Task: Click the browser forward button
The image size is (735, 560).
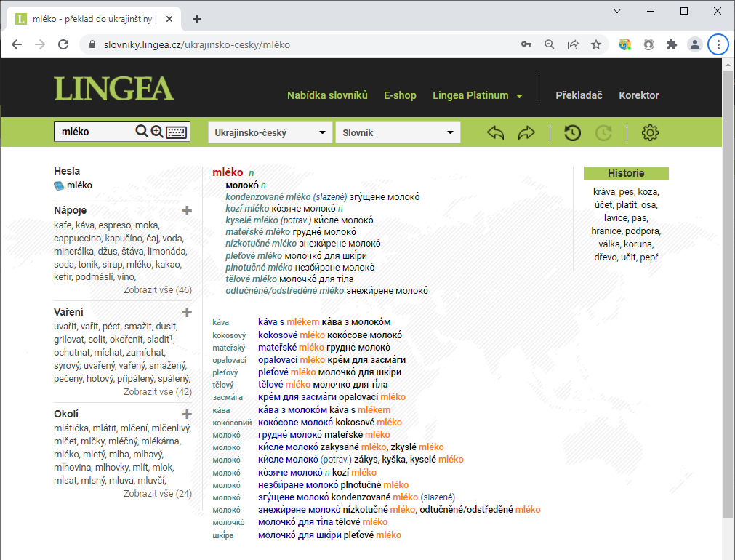Action: [40, 44]
